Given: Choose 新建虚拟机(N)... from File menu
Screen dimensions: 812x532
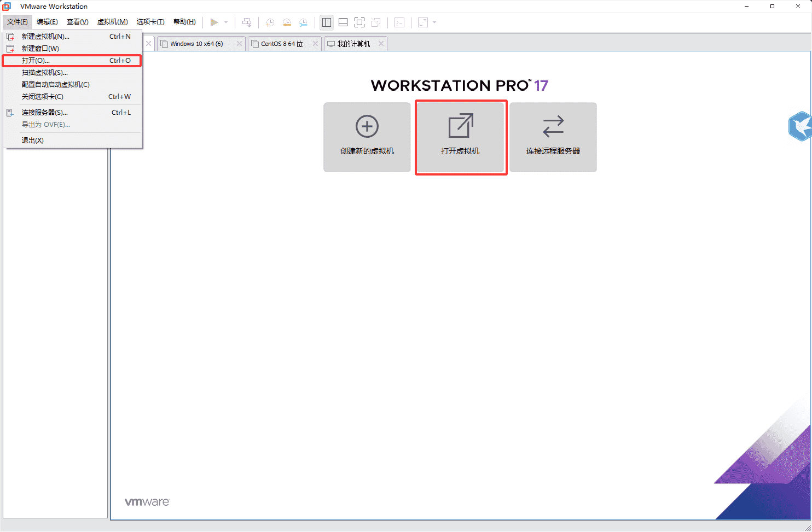Looking at the screenshot, I should [72, 37].
